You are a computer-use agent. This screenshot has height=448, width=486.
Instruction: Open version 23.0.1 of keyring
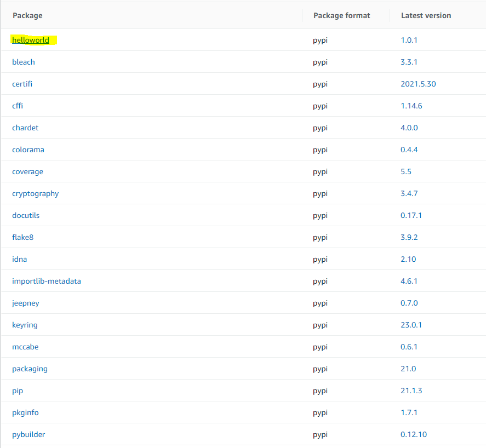pos(411,325)
